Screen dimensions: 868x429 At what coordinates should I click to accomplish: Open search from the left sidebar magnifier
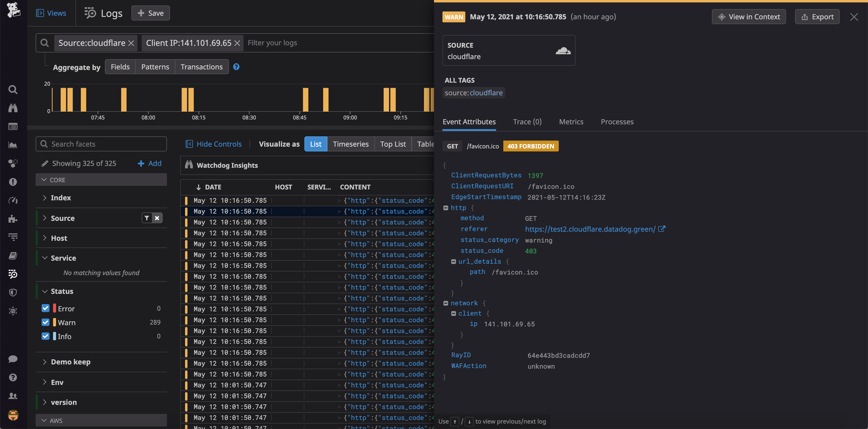[13, 89]
